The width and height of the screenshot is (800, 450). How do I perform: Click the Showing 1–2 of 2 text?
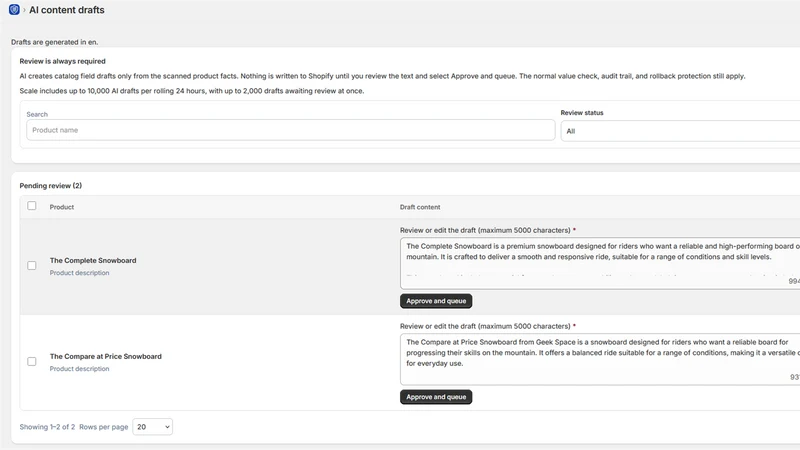pyautogui.click(x=47, y=427)
